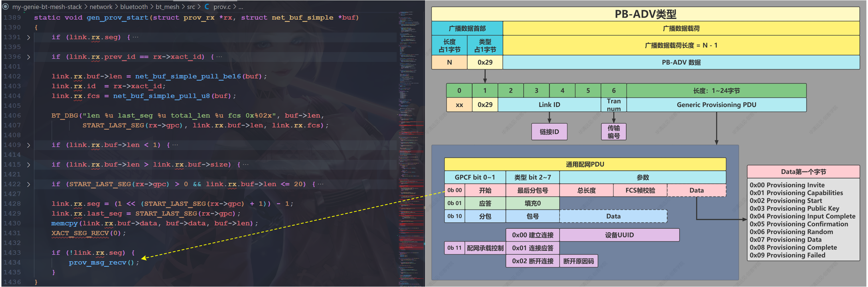Click 广播数据首部 header cell
The height and width of the screenshot is (287, 868).
coord(467,28)
